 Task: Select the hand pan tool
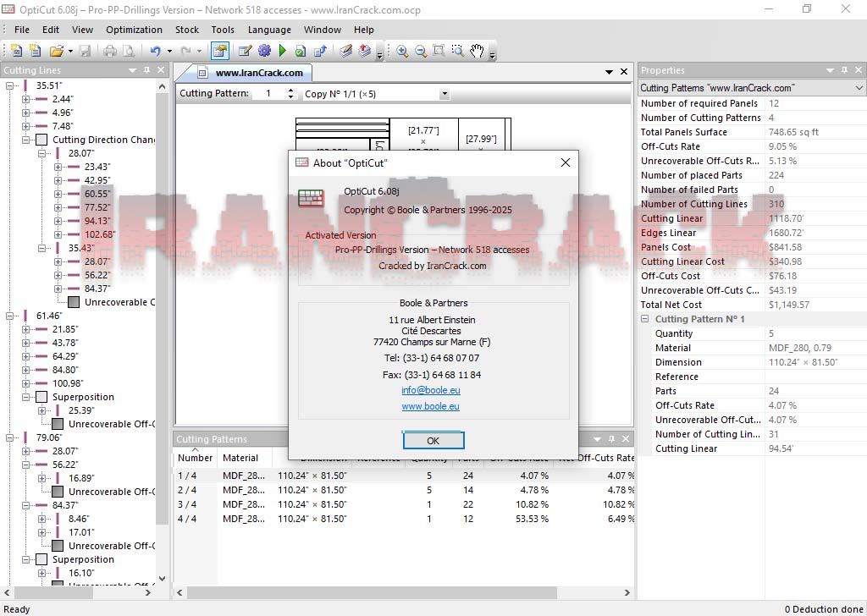(x=477, y=51)
